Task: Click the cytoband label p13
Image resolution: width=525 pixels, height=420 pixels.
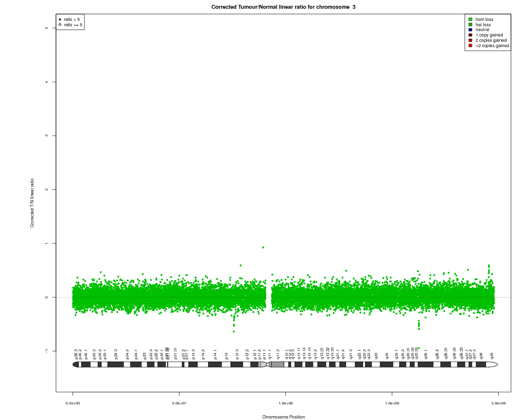Action: (x=227, y=356)
